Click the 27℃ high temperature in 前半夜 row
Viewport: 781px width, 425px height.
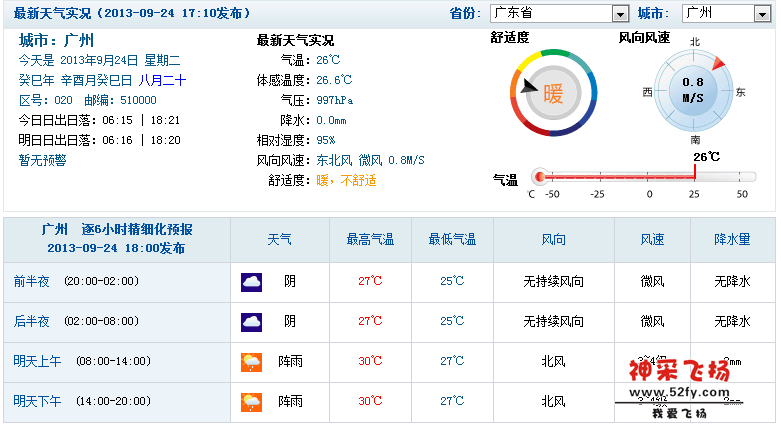pyautogui.click(x=370, y=281)
